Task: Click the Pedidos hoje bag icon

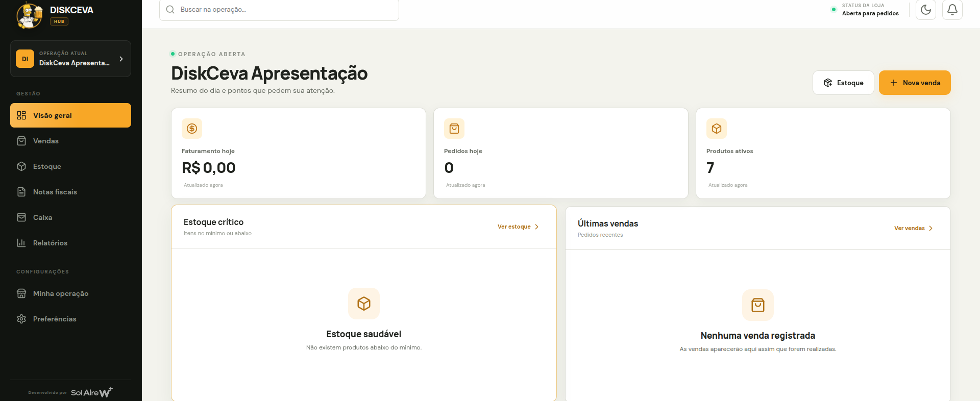Action: [x=454, y=129]
